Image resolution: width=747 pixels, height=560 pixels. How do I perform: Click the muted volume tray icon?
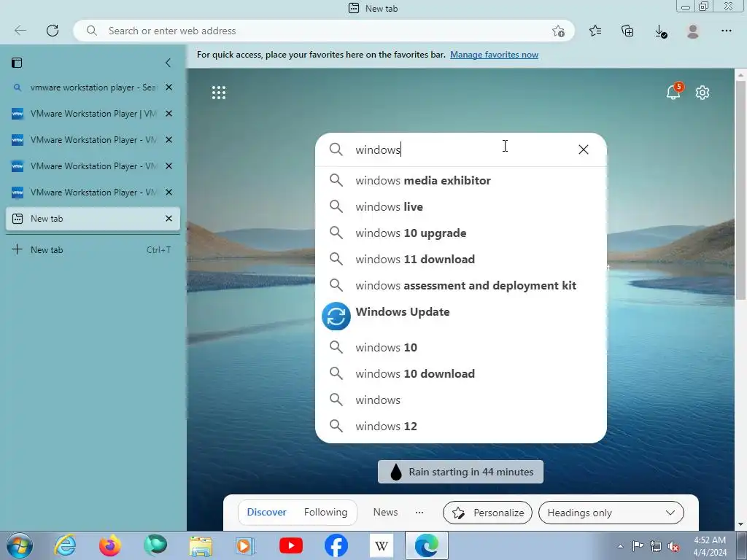pos(673,546)
